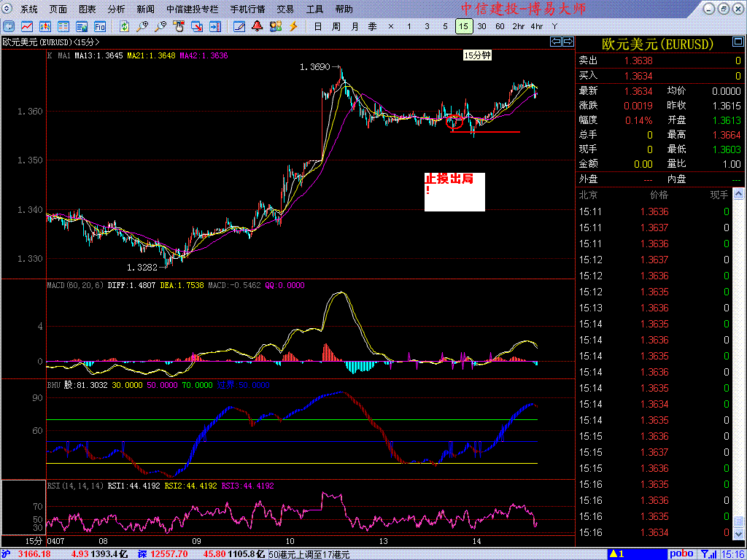The image size is (747, 560).
Task: Open the red alarm bell alert icon
Action: 258,26
